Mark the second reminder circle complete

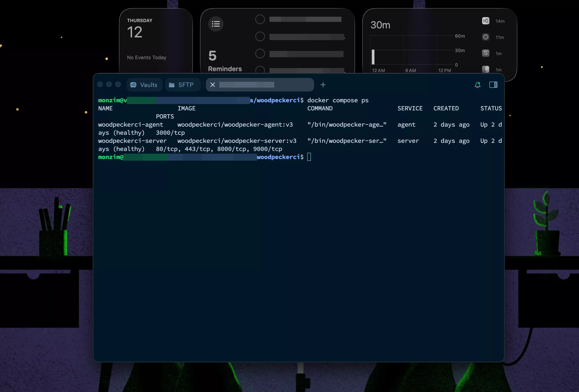260,36
